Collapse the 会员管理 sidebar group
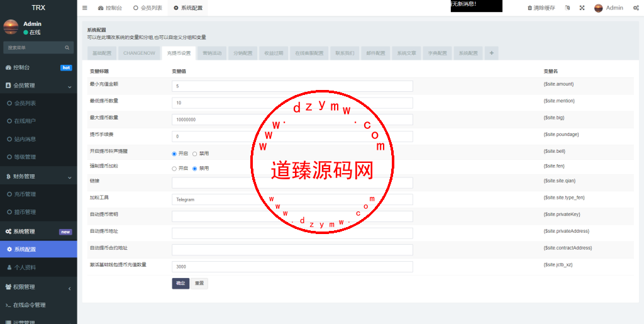 pos(38,86)
